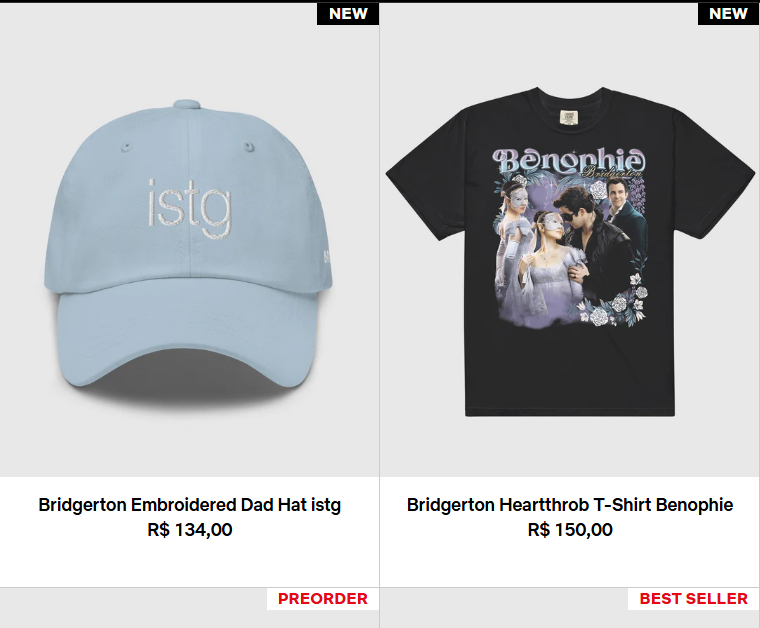This screenshot has width=760, height=628.
Task: Open Bridgerton Embroidered Dad Hat istg title link
Action: (190, 504)
